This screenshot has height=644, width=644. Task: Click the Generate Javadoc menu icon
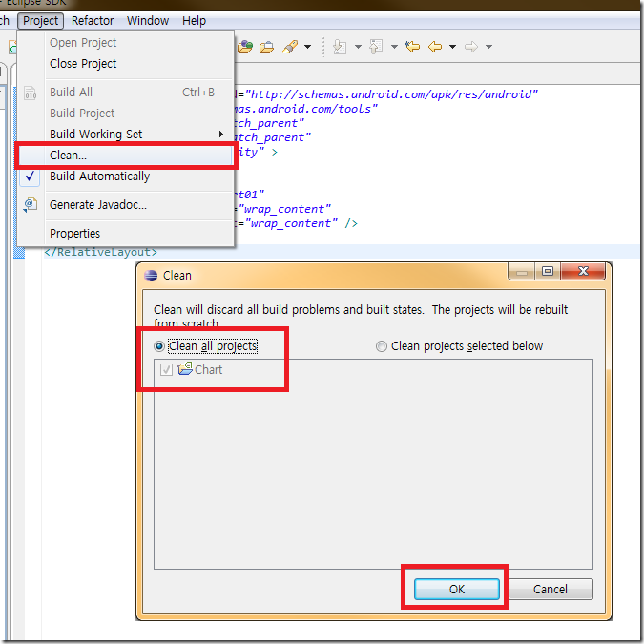click(x=31, y=204)
